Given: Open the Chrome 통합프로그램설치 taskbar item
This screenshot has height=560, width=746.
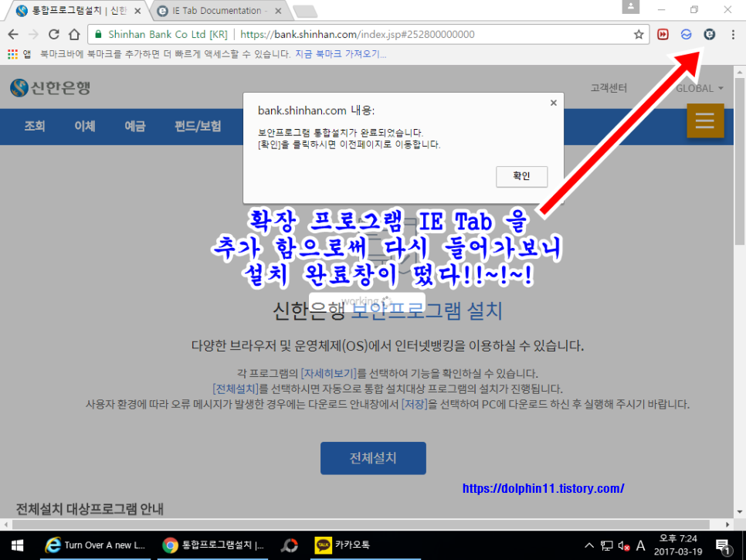Looking at the screenshot, I should pos(212,545).
